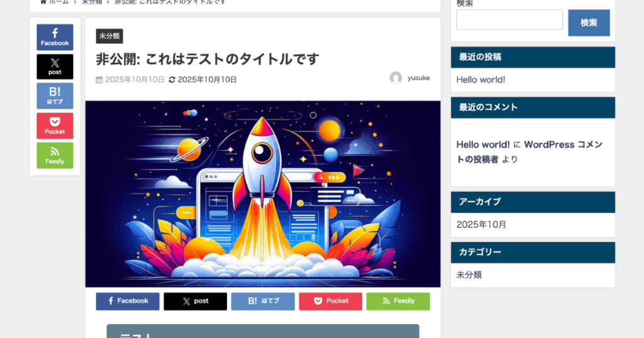Open the WordPress コメントの投稿者 commenter link
The height and width of the screenshot is (338, 644).
click(x=530, y=152)
